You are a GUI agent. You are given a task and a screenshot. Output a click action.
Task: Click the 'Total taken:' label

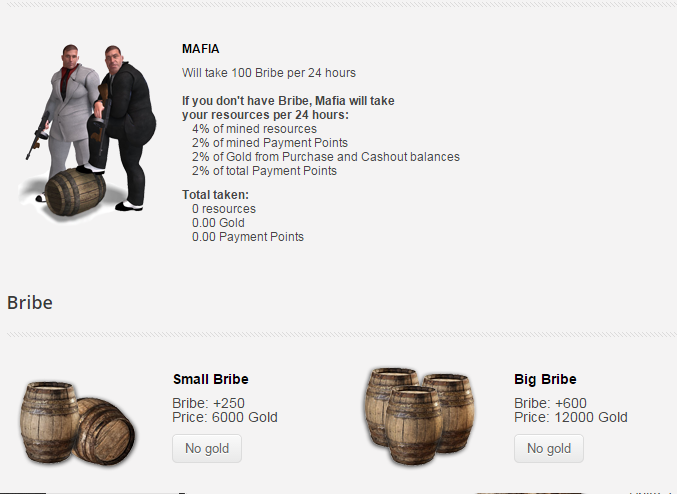(215, 195)
